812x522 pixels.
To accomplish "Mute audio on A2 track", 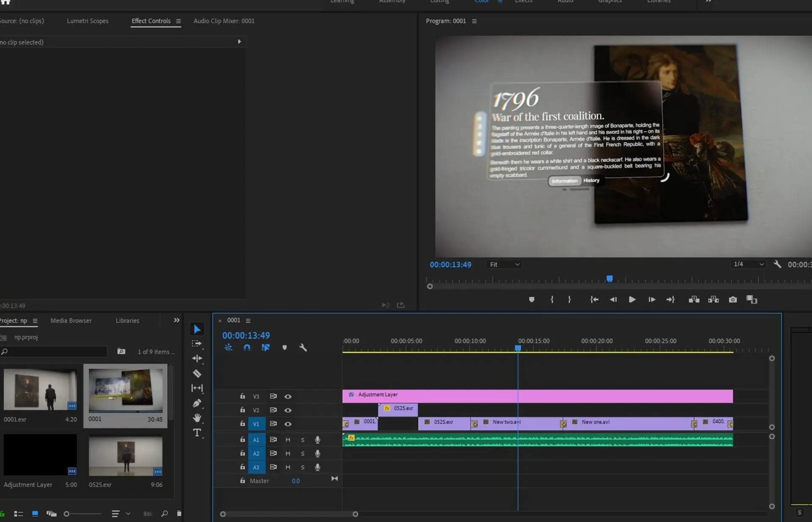I will point(287,454).
